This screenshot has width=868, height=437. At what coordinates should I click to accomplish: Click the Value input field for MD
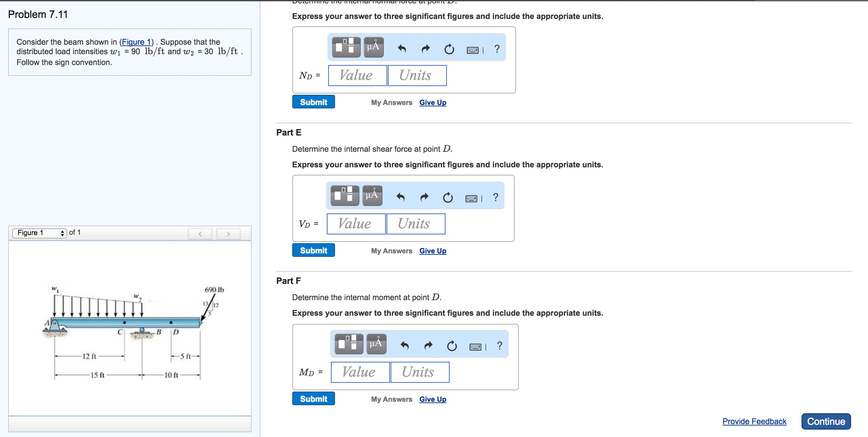(360, 372)
